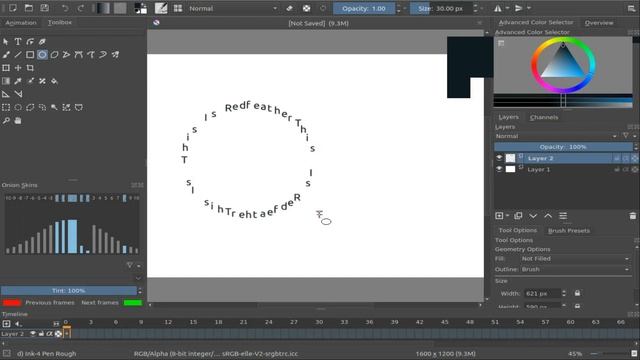The width and height of the screenshot is (640, 360).
Task: Select the Zoom tool
Action: pyautogui.click(x=6, y=120)
